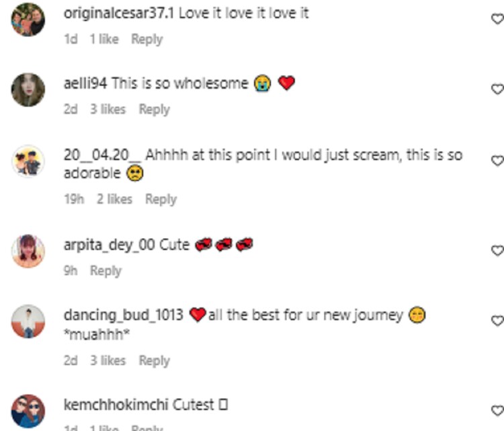Viewport: 504px width, 431px height.
Task: Tap heart icon on aelli94's comment
Action: click(x=497, y=89)
